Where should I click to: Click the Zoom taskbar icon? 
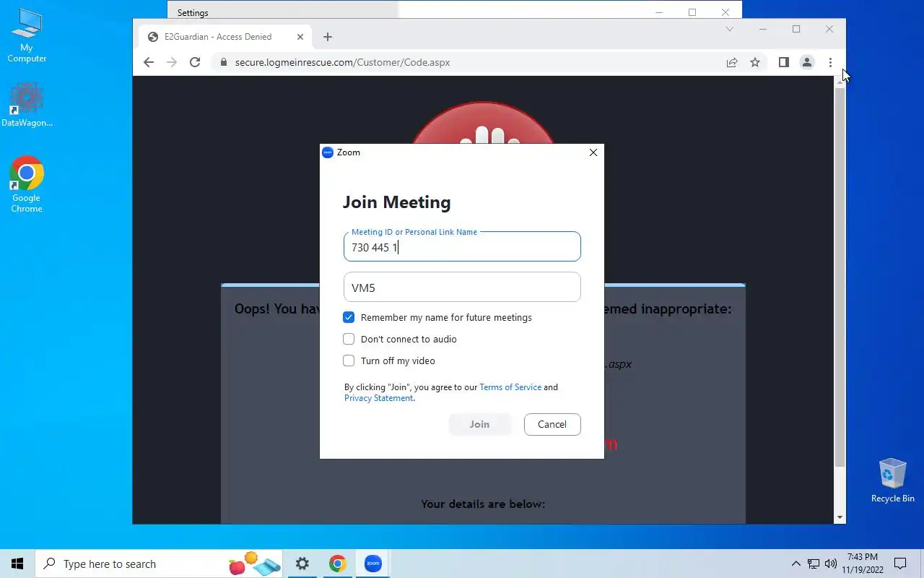pyautogui.click(x=372, y=564)
